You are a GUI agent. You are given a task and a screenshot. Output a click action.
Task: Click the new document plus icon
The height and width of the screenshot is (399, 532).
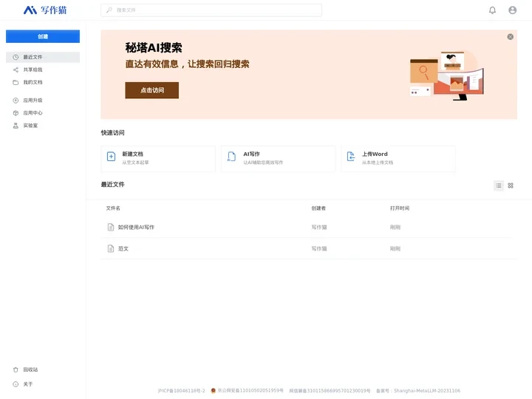coord(112,157)
